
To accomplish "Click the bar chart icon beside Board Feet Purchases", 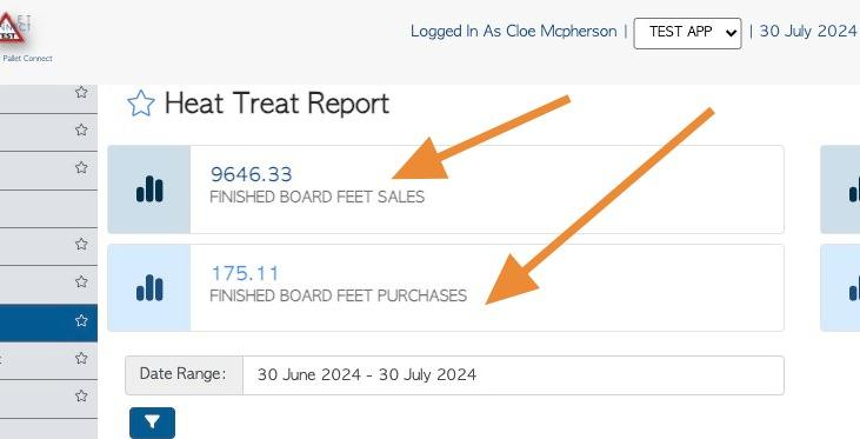I will [x=149, y=288].
